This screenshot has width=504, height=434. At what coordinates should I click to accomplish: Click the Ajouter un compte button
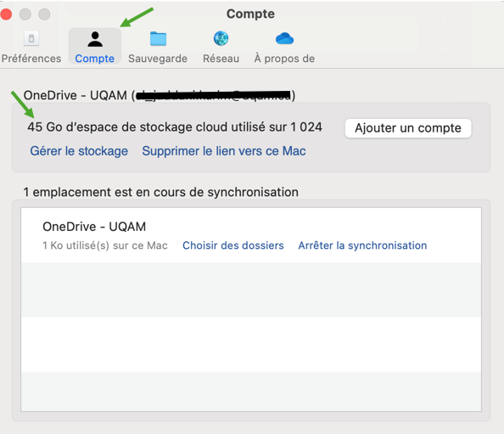[408, 128]
